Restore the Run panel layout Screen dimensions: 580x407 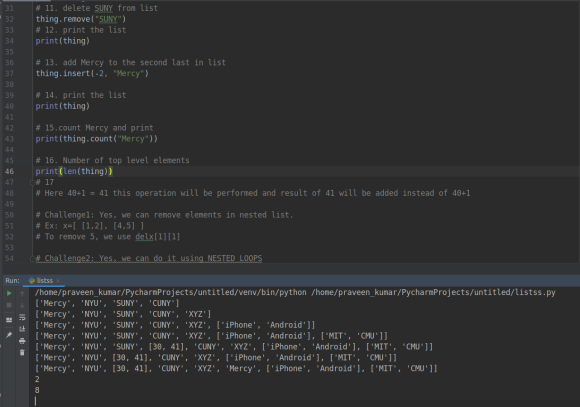[9, 320]
